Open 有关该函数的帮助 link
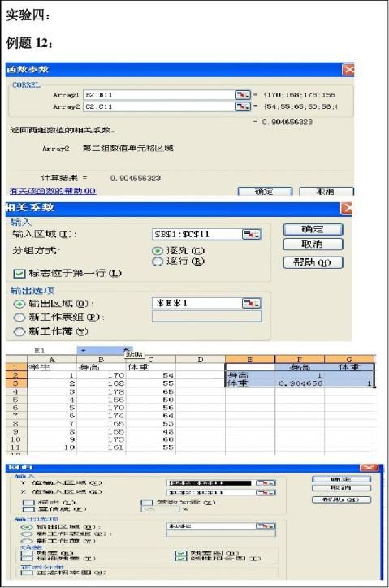 click(x=53, y=191)
